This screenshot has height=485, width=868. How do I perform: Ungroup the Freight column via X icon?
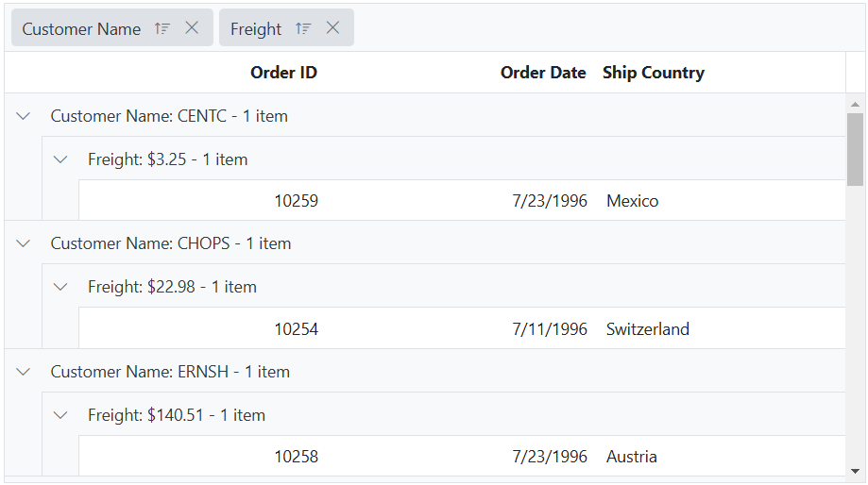click(332, 28)
